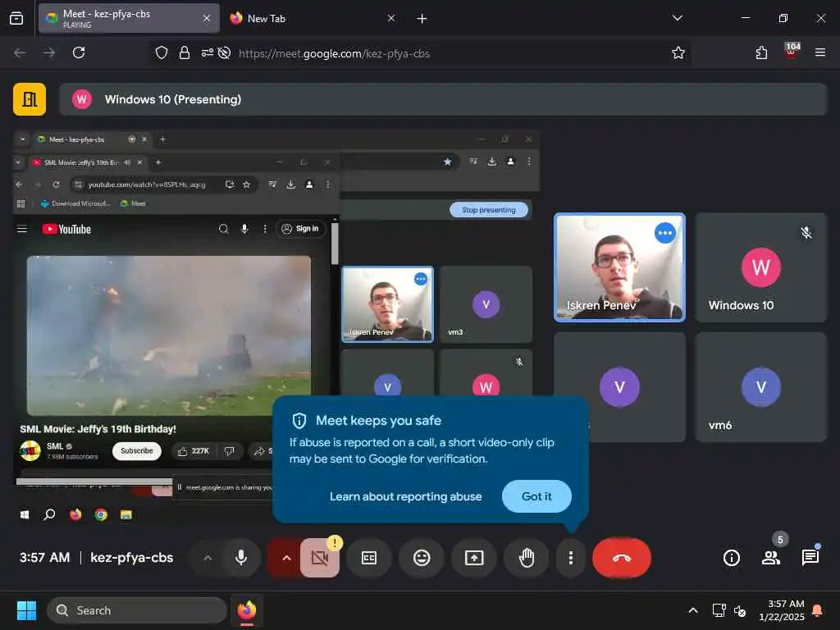Like the video showing 227K
Screen dimensions: 840x630
click(x=193, y=451)
